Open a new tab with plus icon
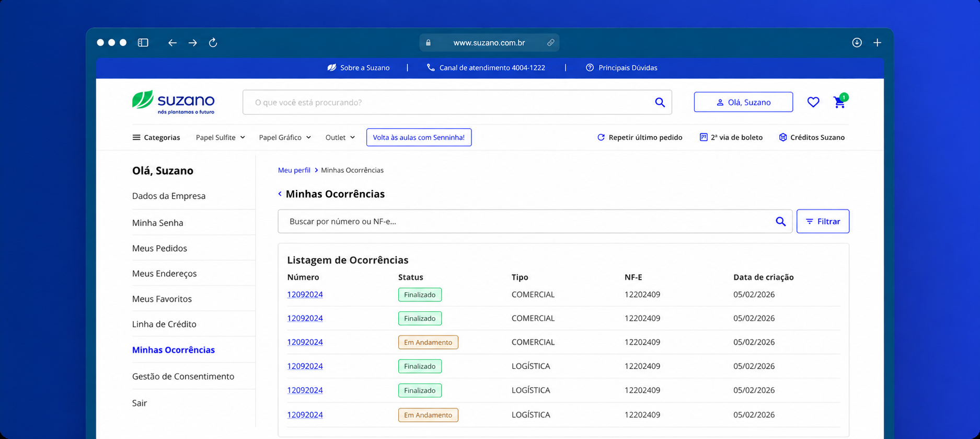Image resolution: width=980 pixels, height=439 pixels. click(878, 42)
